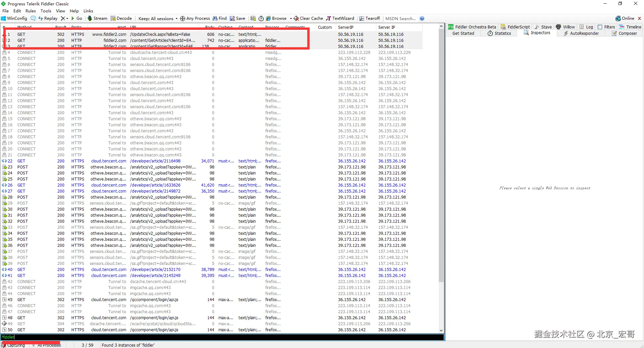
Task: Switch to the Fiddler Orchestra Beta tab
Action: click(472, 27)
